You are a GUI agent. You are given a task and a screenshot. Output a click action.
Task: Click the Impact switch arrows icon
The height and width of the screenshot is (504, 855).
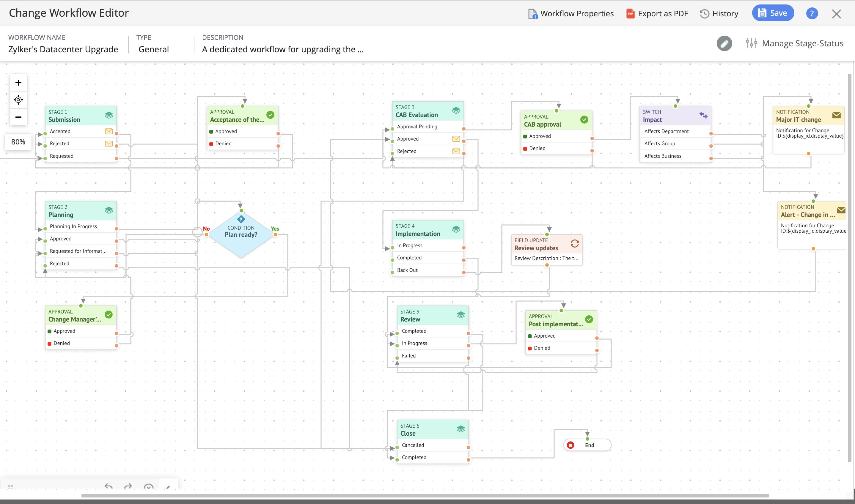703,115
